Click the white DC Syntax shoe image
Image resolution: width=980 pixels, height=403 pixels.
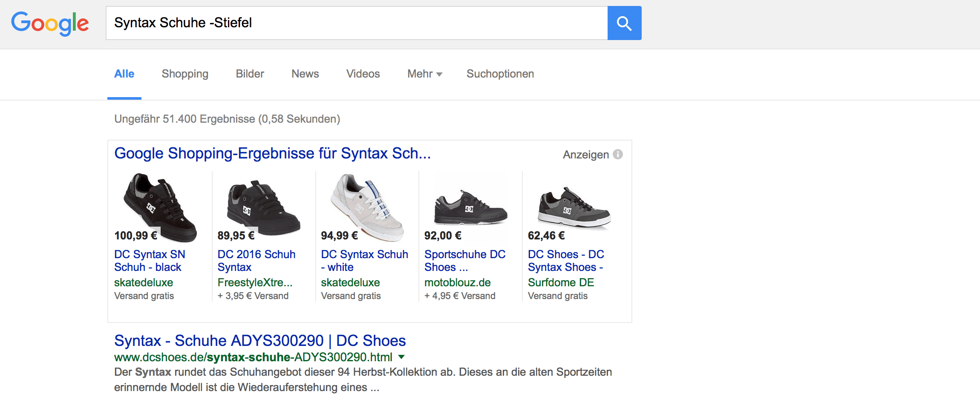367,207
